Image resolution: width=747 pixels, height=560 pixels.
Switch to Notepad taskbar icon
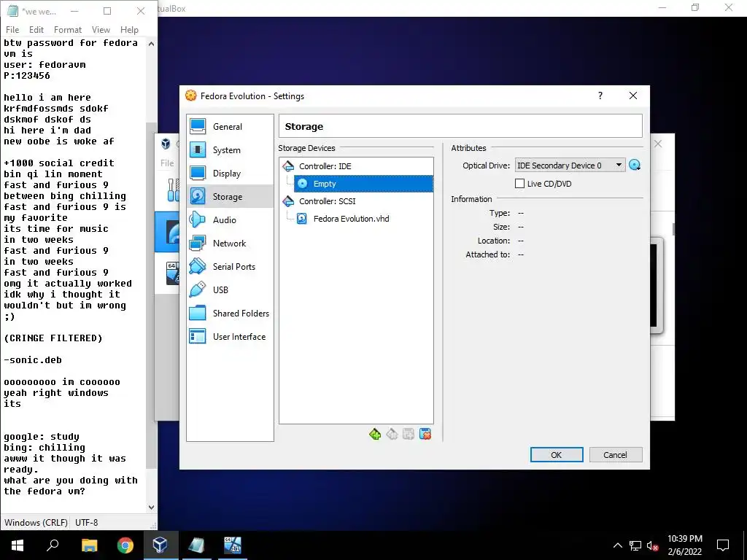[197, 545]
